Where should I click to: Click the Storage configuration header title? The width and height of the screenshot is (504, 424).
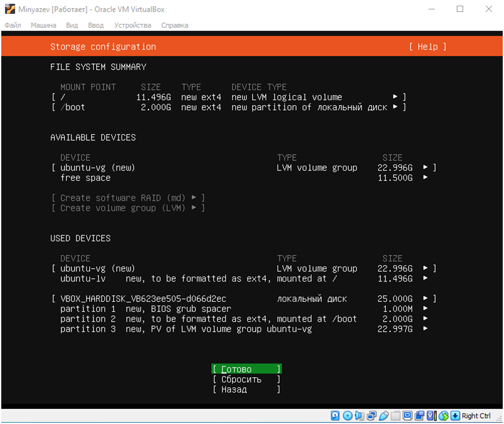tap(103, 47)
